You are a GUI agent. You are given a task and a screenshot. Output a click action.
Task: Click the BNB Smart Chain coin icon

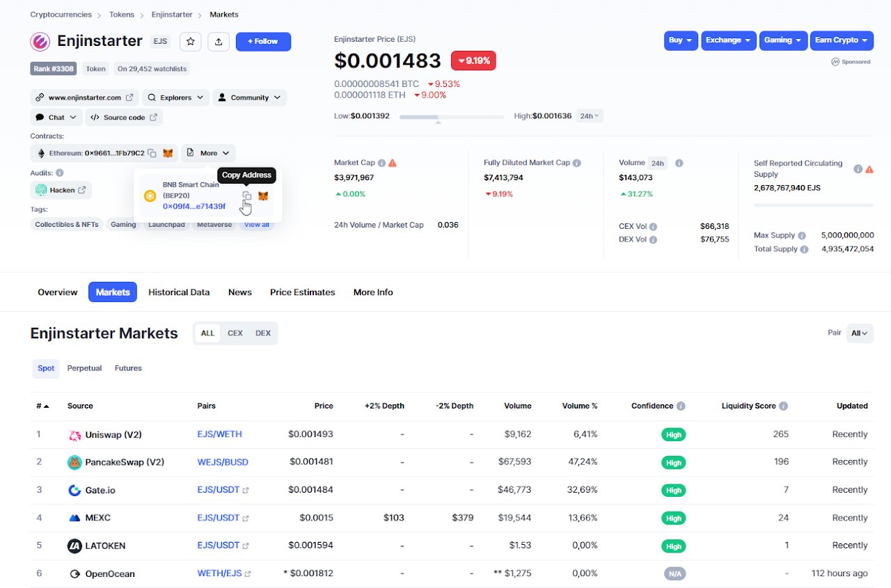[150, 196]
